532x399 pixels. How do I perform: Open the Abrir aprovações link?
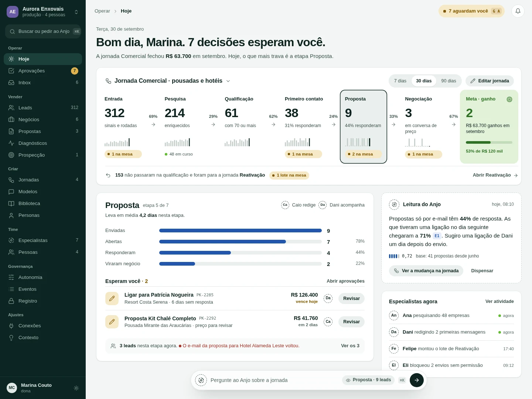click(345, 281)
